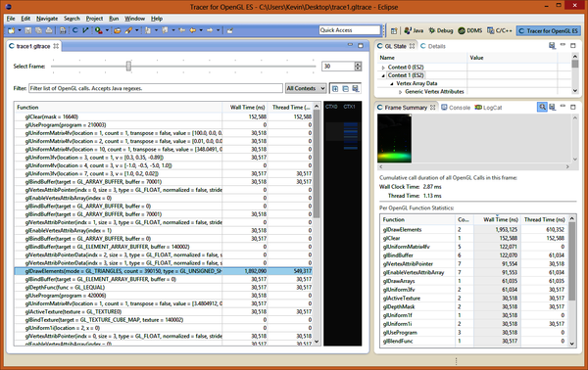The image size is (588, 370).
Task: Click the Collapse All calls icon
Action: pos(345,89)
